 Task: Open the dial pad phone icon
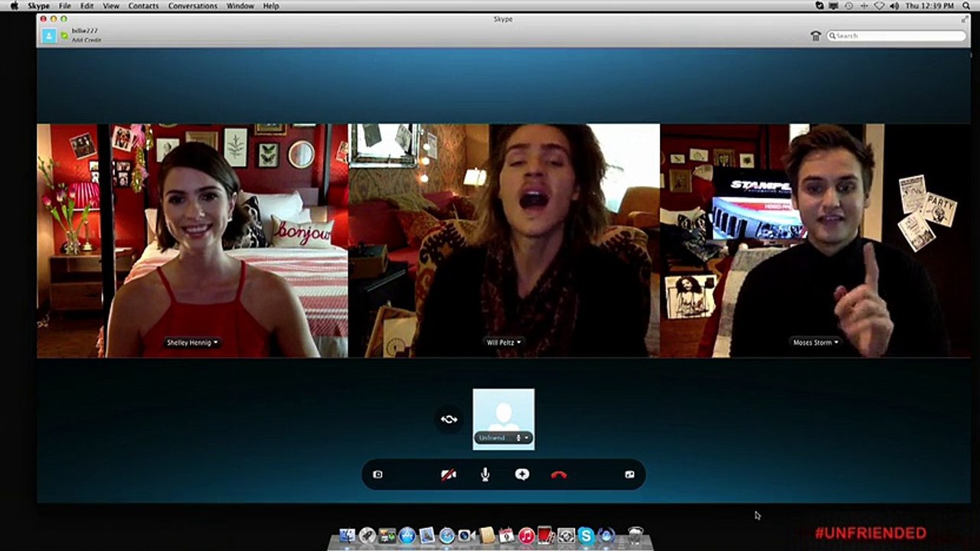(815, 36)
